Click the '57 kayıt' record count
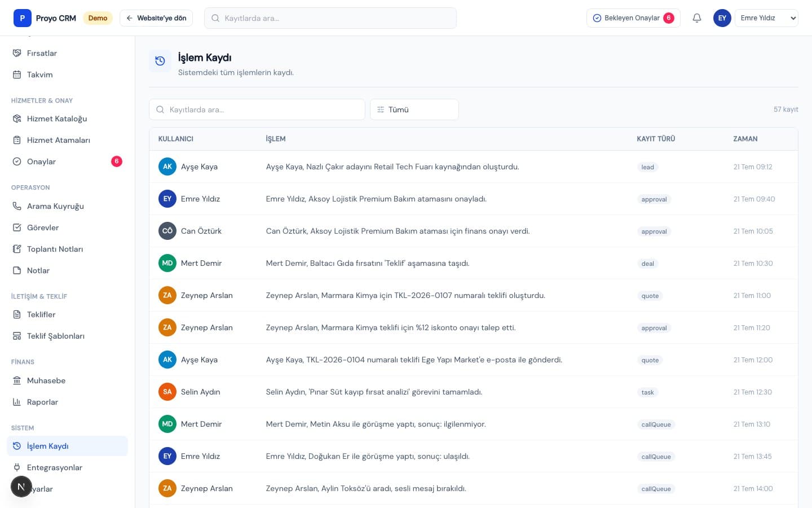 click(786, 110)
